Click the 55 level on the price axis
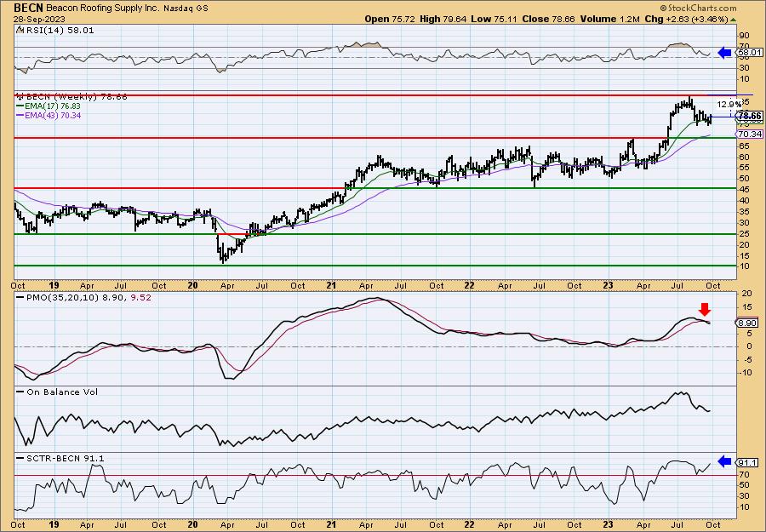This screenshot has width=766, height=532. pos(744,168)
